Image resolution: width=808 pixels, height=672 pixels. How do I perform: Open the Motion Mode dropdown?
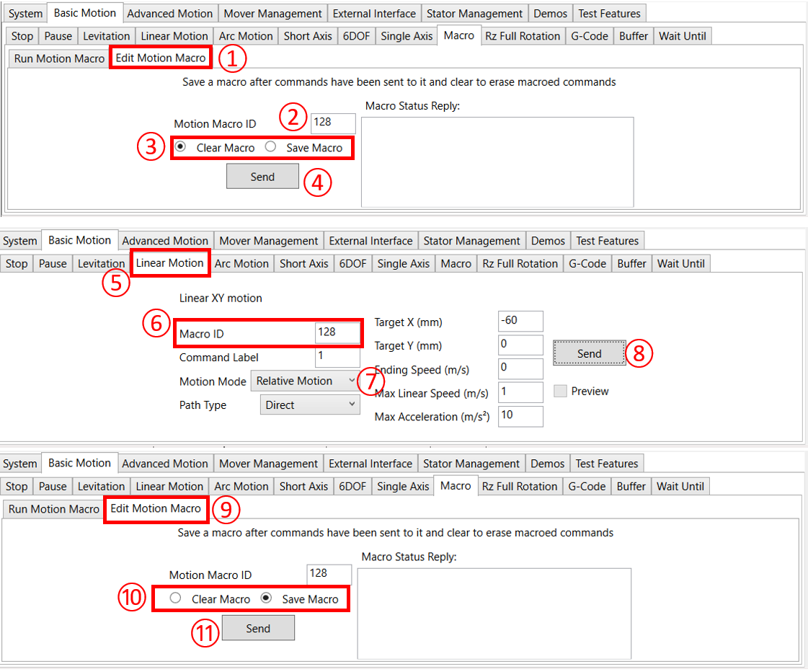[304, 381]
